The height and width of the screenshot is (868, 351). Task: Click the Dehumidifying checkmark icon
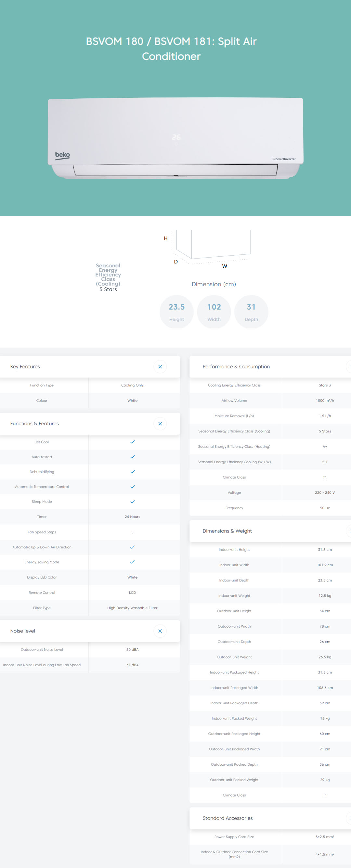coord(132,472)
